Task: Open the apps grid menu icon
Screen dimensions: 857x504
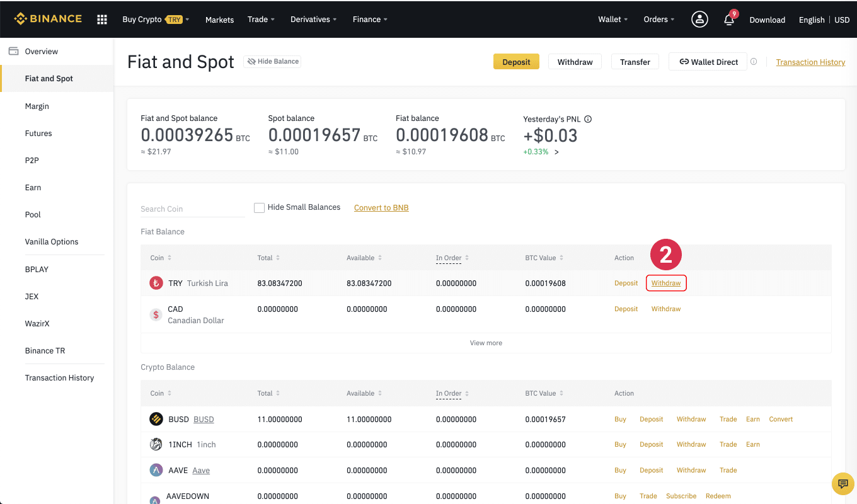Action: pyautogui.click(x=102, y=20)
